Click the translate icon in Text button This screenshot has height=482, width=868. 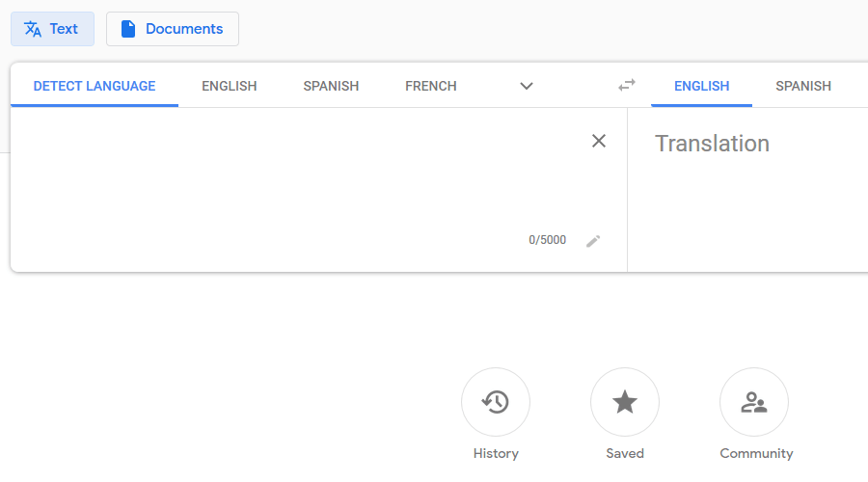click(x=33, y=29)
